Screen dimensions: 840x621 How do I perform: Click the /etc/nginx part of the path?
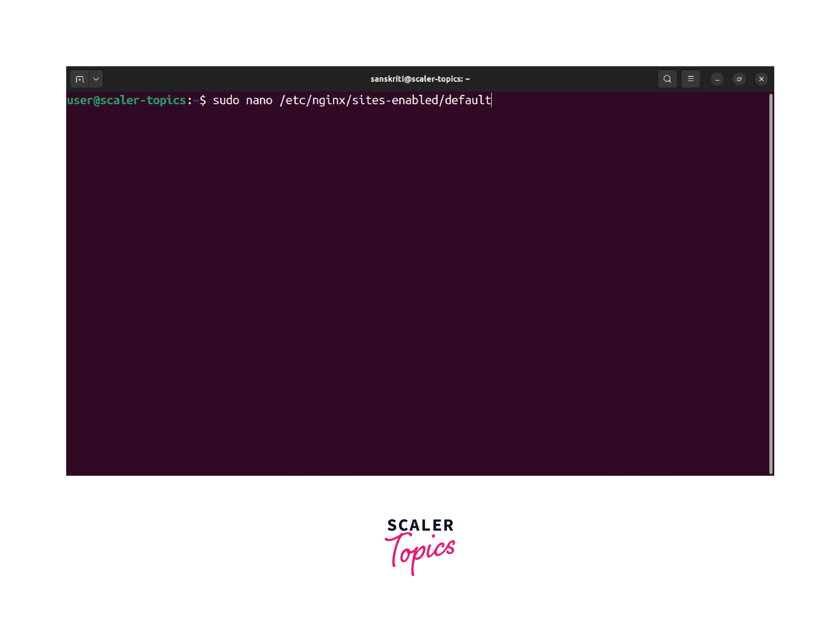[x=312, y=100]
